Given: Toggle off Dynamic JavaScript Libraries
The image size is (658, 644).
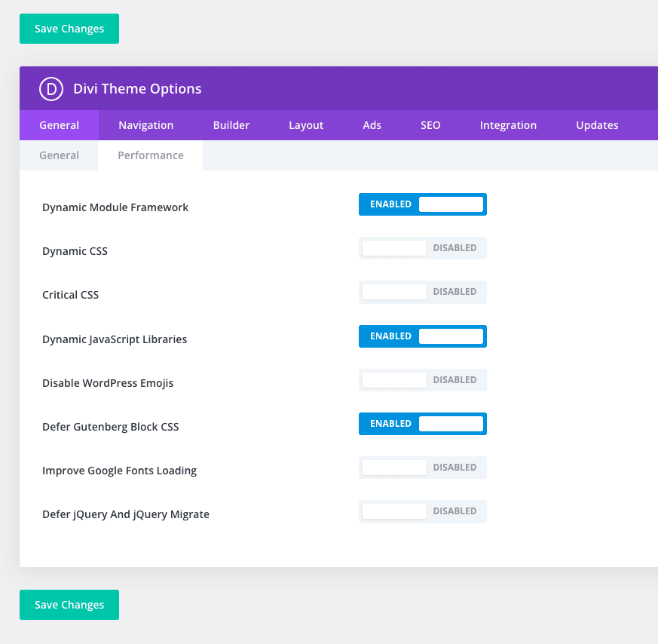Looking at the screenshot, I should pos(423,336).
